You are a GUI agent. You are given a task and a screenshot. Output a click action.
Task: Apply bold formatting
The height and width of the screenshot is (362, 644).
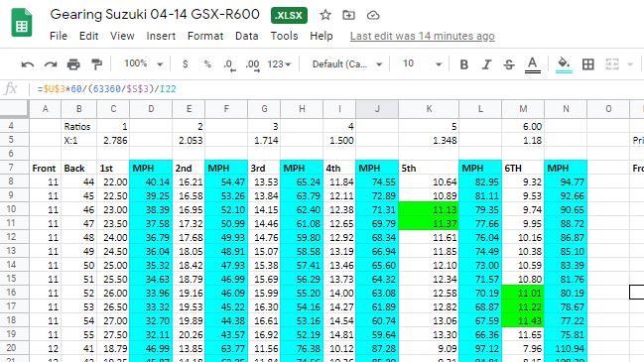(x=464, y=64)
